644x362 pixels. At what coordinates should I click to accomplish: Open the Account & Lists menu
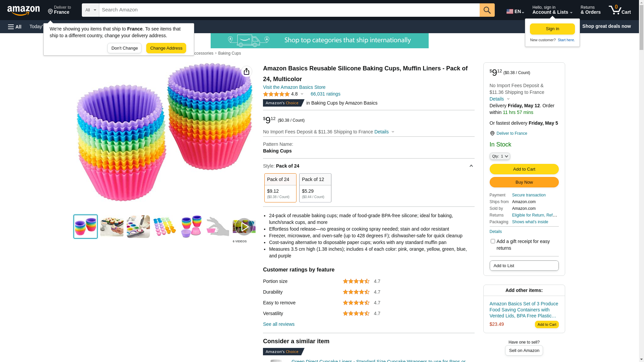tap(552, 10)
